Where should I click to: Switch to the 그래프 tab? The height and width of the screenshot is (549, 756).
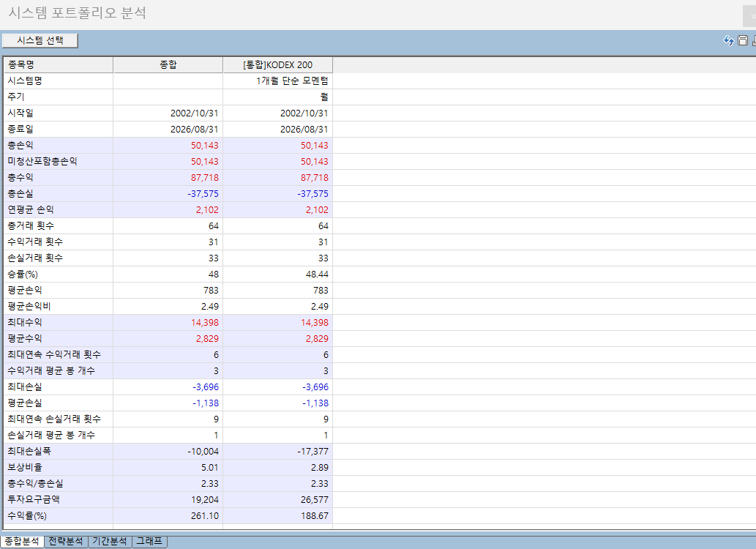[149, 541]
